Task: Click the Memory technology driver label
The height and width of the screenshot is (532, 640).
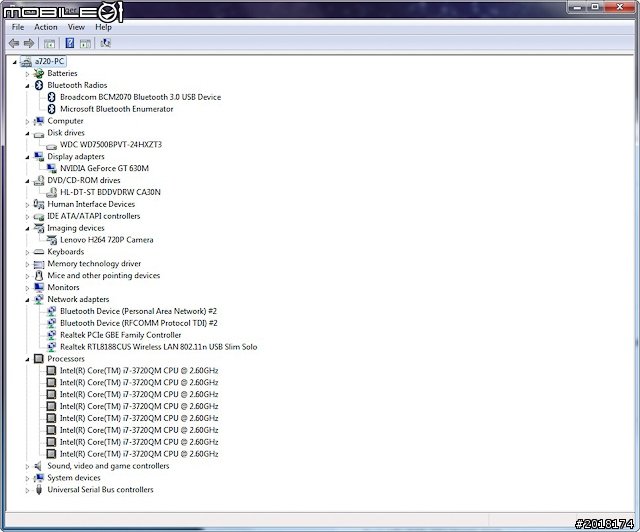Action: [x=94, y=264]
